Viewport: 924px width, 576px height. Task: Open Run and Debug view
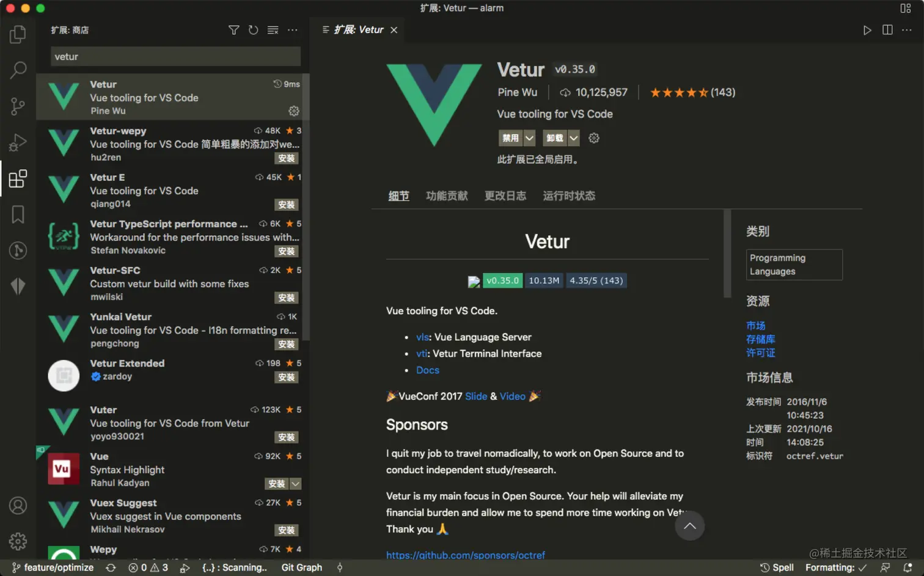[18, 142]
